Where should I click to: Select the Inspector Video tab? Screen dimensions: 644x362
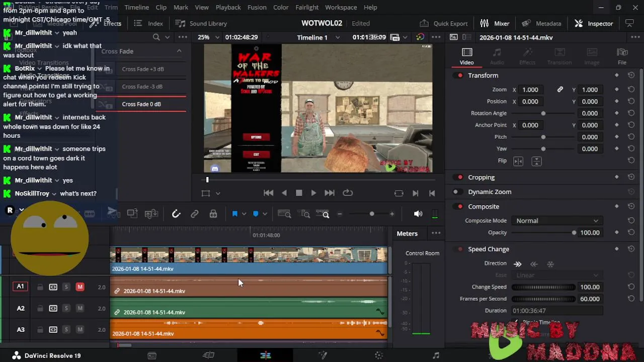[466, 56]
